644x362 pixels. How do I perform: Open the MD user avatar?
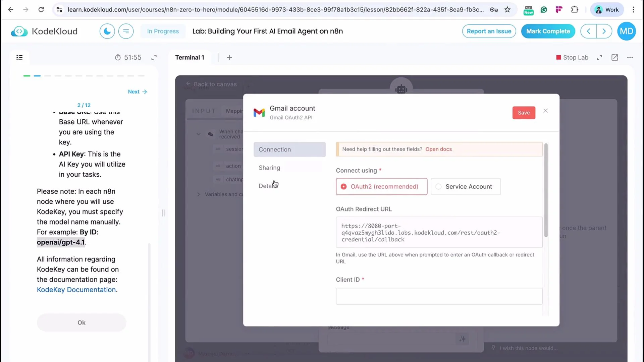pyautogui.click(x=627, y=31)
